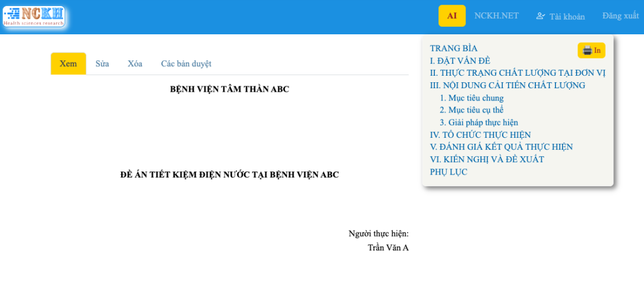This screenshot has height=281, width=644.
Task: Open the Xóa tab
Action: coord(135,64)
